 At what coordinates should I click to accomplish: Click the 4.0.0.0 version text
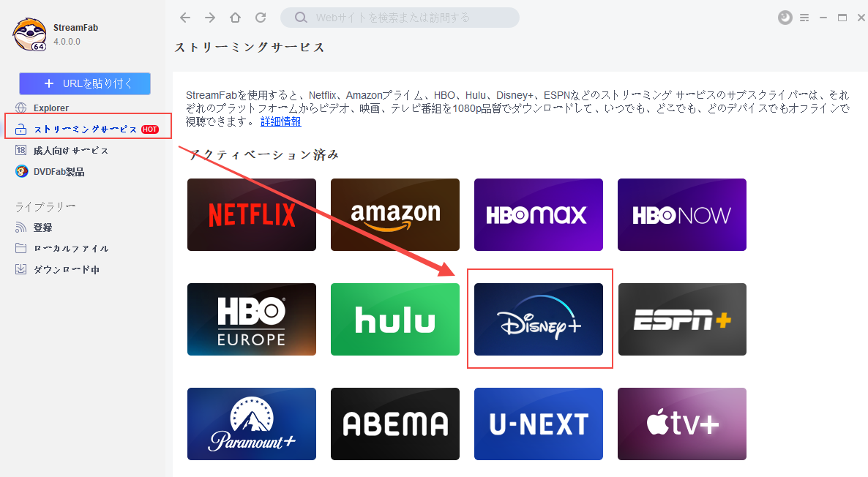pyautogui.click(x=67, y=42)
